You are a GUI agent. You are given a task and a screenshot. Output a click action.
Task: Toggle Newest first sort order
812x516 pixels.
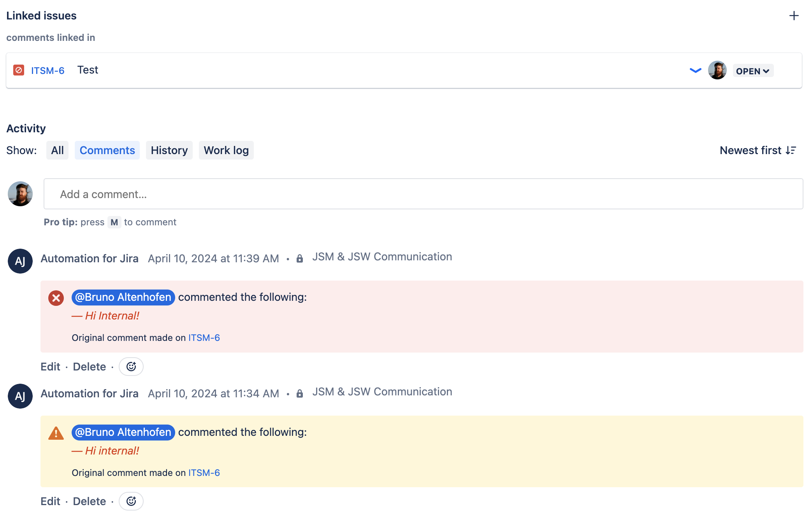[x=758, y=150]
